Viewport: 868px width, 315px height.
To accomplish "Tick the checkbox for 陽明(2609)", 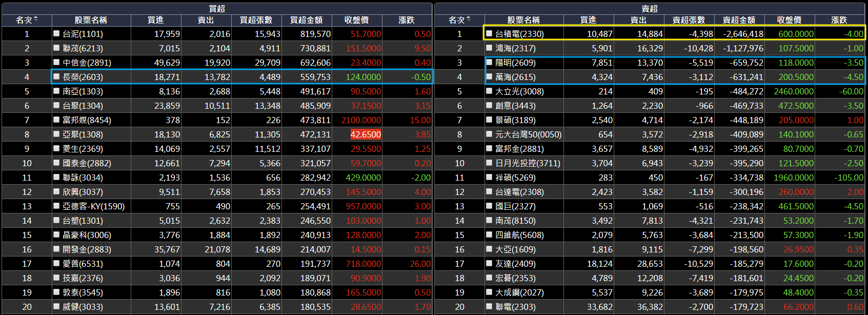I will [x=489, y=62].
